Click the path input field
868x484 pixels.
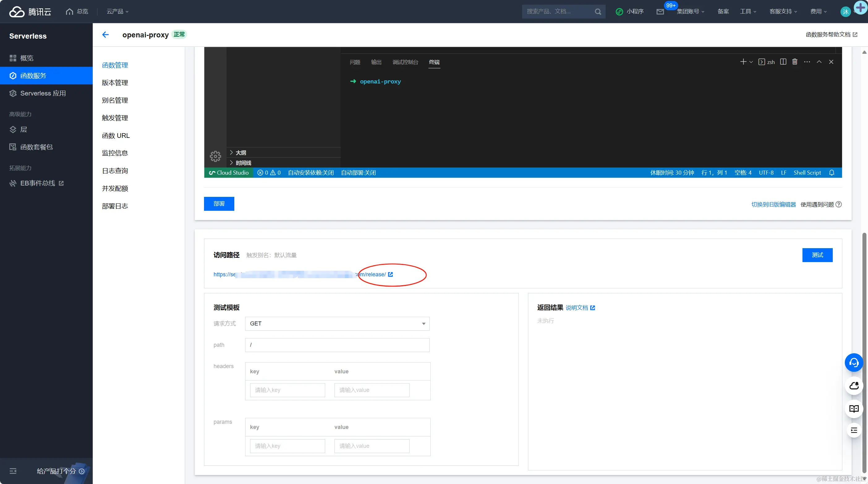point(337,345)
